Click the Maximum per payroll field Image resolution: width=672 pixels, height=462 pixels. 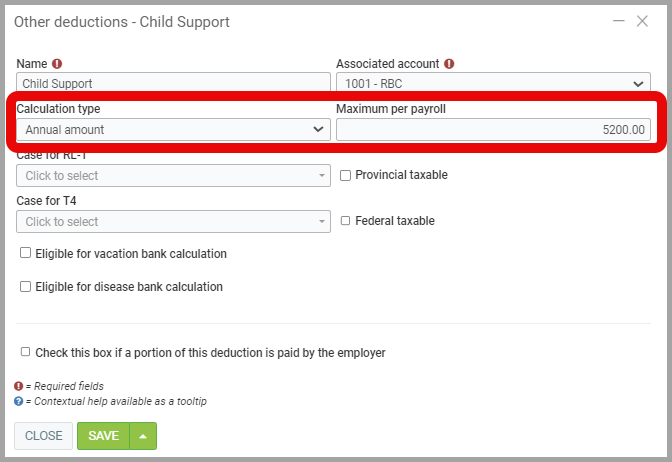pos(493,130)
